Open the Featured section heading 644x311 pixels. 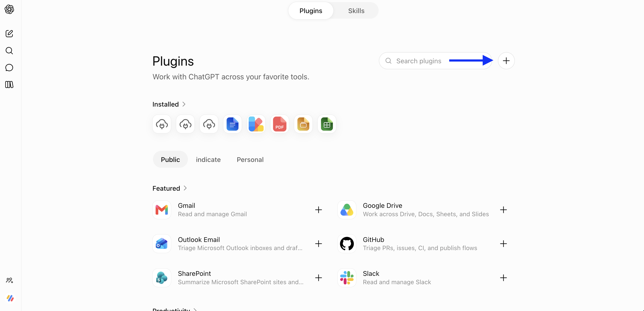[166, 188]
